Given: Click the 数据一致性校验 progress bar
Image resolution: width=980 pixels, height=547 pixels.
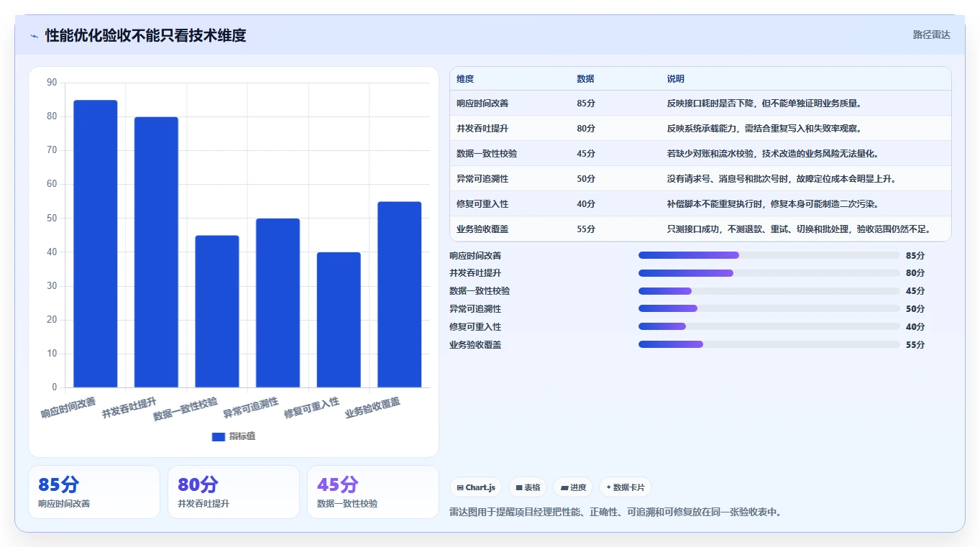Looking at the screenshot, I should [769, 291].
